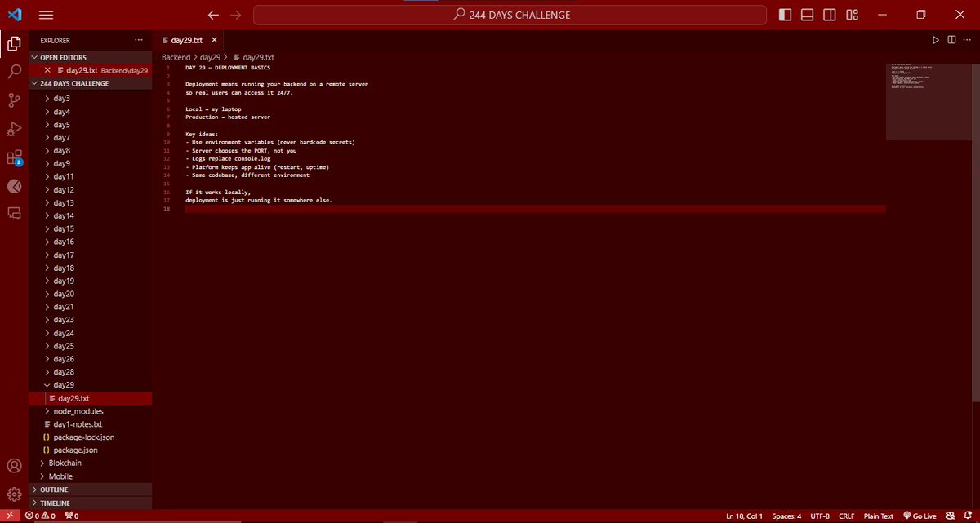Open the Accounts menu icon
Screen dimensions: 980x523
[x=14, y=466]
